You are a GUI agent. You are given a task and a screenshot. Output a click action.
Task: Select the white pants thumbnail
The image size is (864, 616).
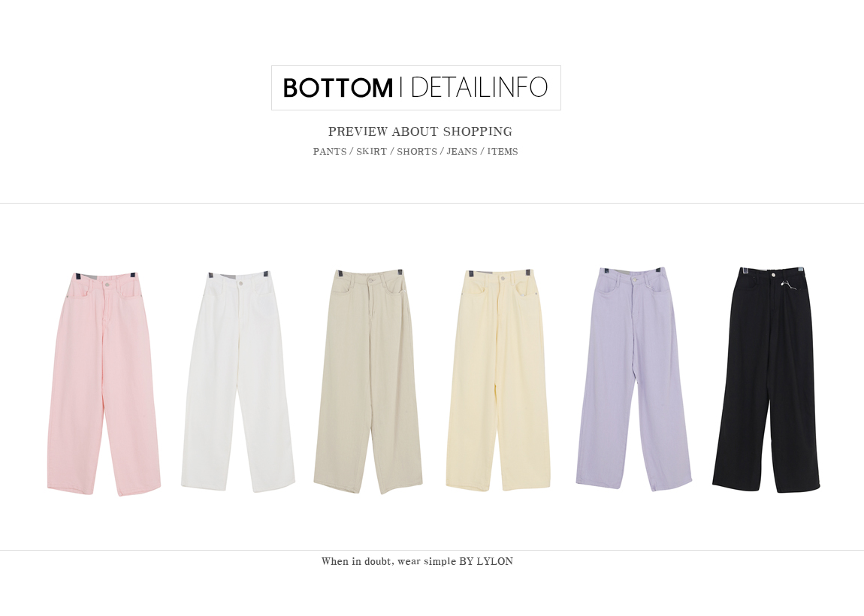coord(238,382)
